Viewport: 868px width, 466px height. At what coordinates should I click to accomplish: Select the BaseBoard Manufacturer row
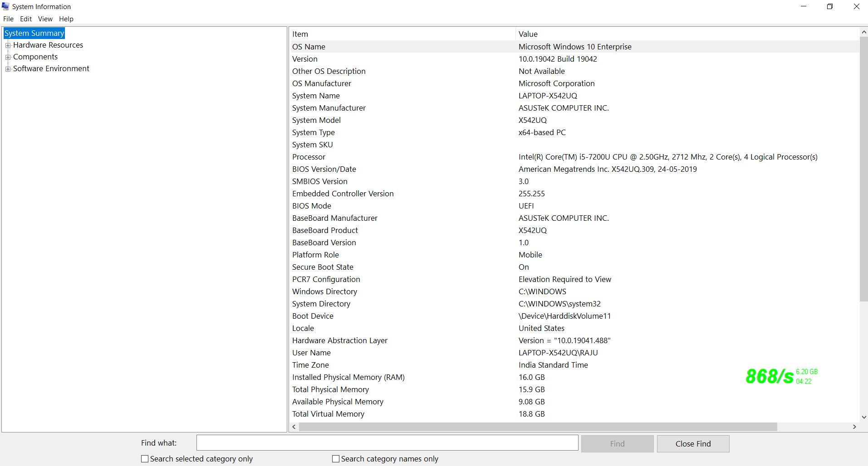[574, 218]
